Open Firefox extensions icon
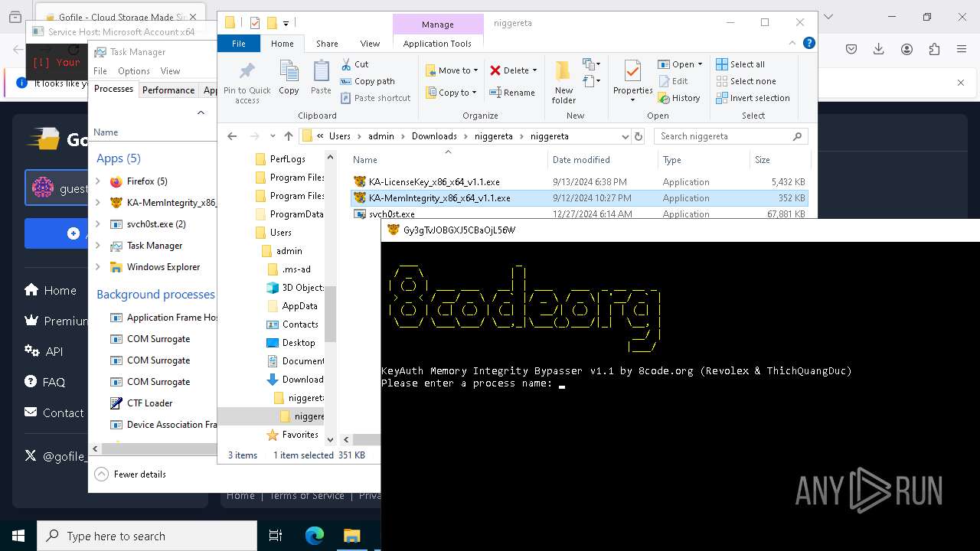Screen dimensions: 980x551 tap(934, 49)
